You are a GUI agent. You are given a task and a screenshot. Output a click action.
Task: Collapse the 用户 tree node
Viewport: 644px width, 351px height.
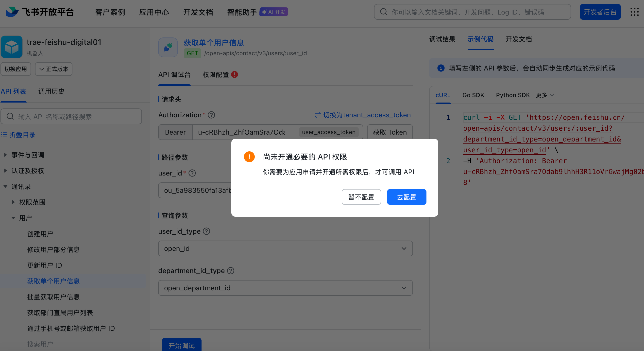13,218
